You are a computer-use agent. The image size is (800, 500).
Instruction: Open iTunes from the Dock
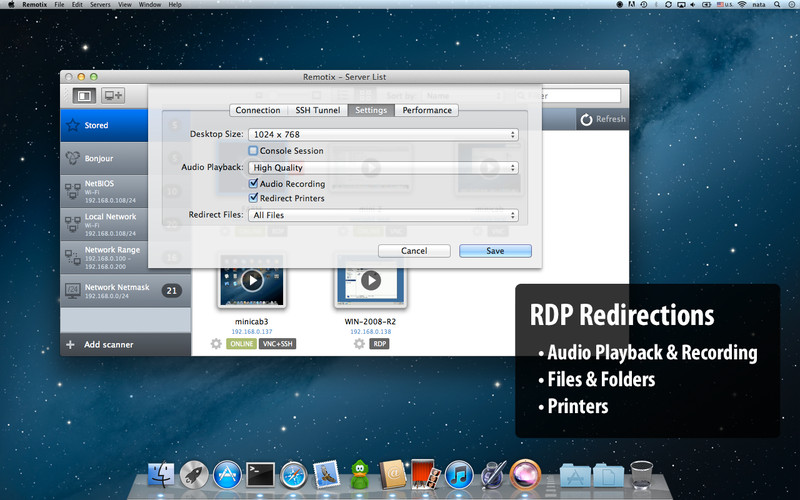coord(459,474)
